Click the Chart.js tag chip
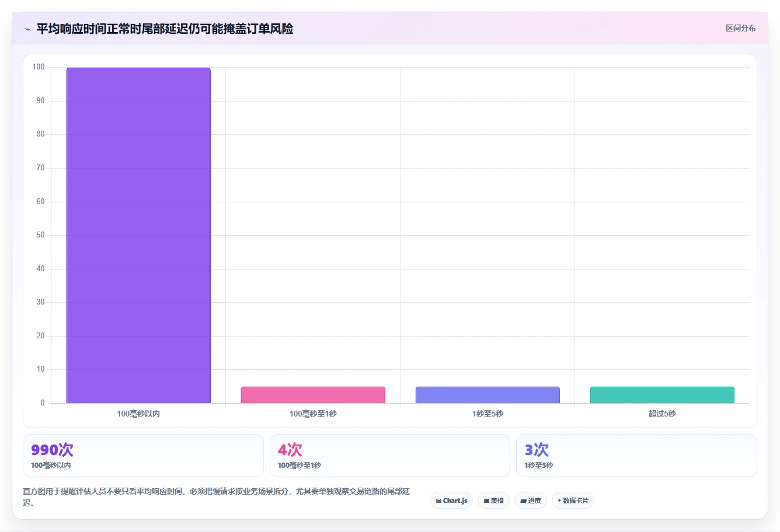780x532 pixels. pos(451,501)
